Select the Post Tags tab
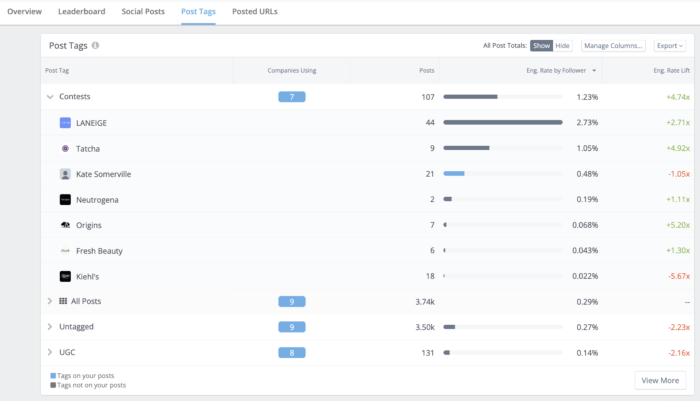Viewport: 700px width, 401px height. pos(198,12)
